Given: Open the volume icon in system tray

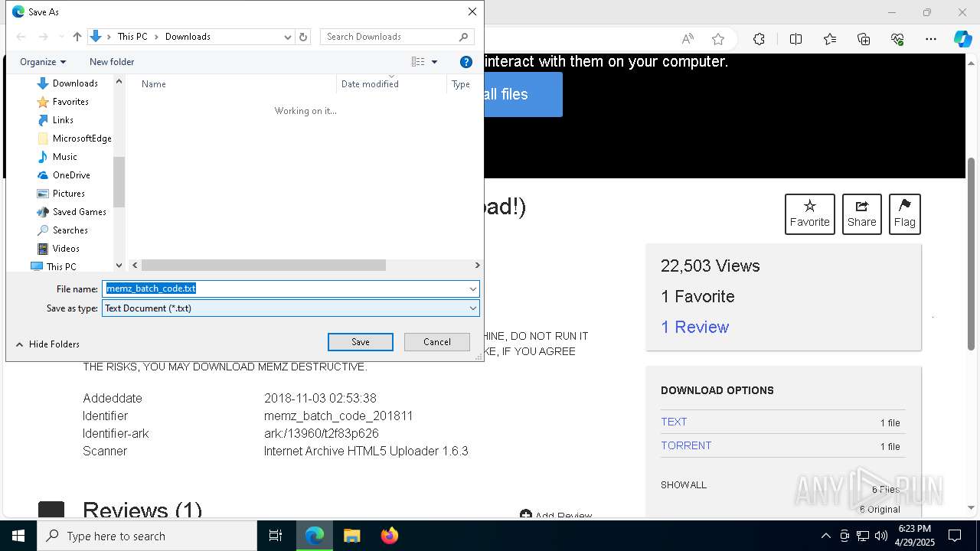Looking at the screenshot, I should coord(880,536).
